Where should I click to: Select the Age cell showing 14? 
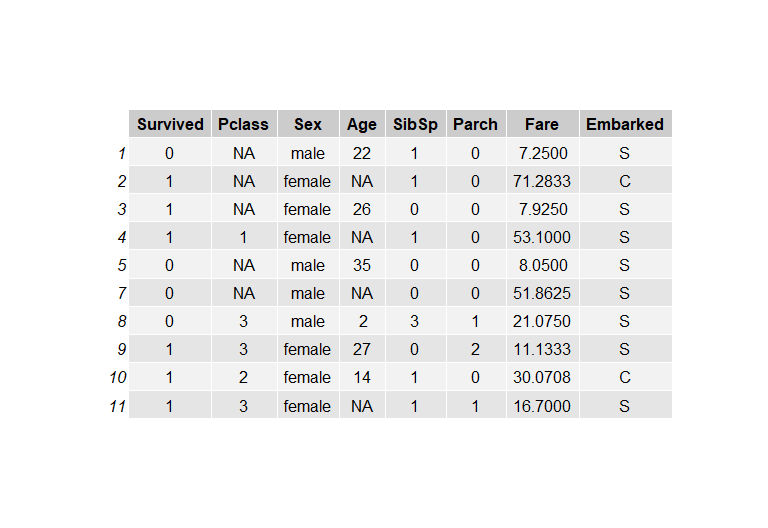[362, 377]
